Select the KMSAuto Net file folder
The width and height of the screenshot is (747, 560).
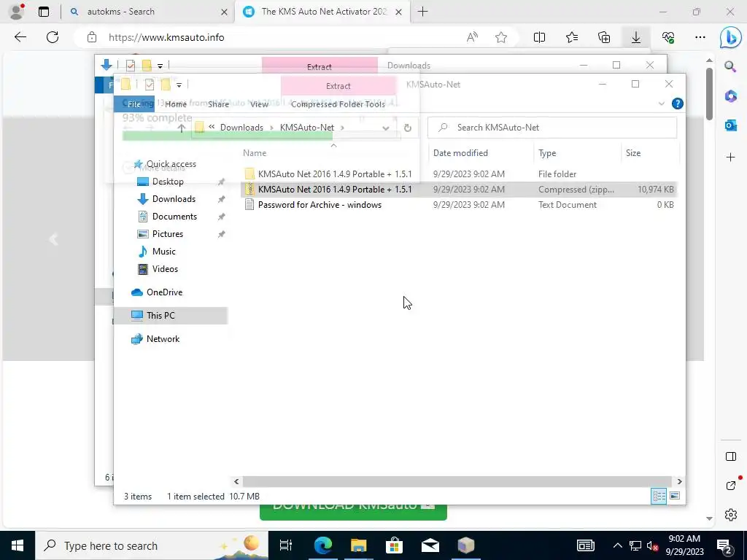click(459, 174)
